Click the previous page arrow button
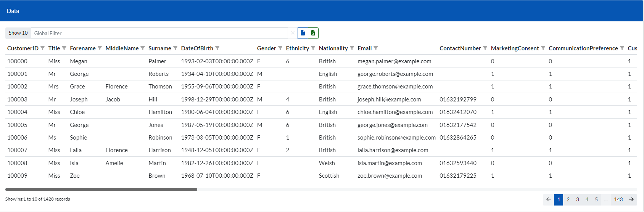Viewport: 644px width, 212px height. pos(548,199)
